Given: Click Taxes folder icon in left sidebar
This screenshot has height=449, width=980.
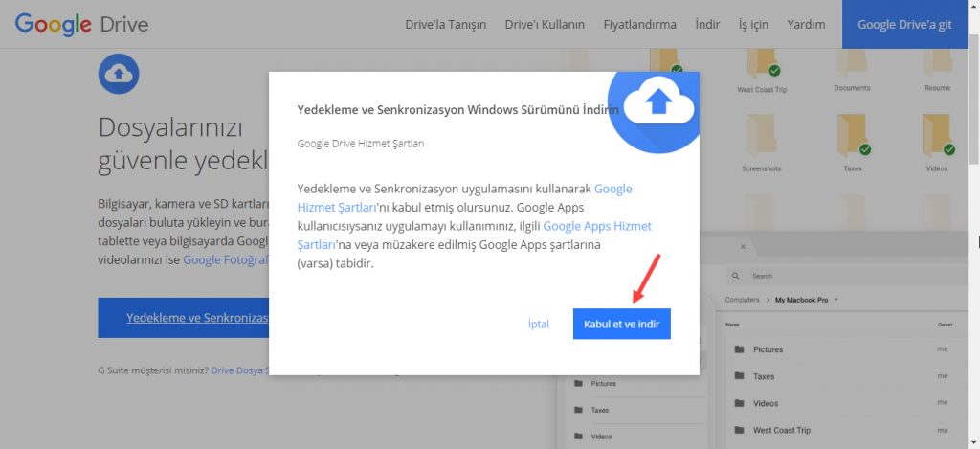Looking at the screenshot, I should pos(578,411).
